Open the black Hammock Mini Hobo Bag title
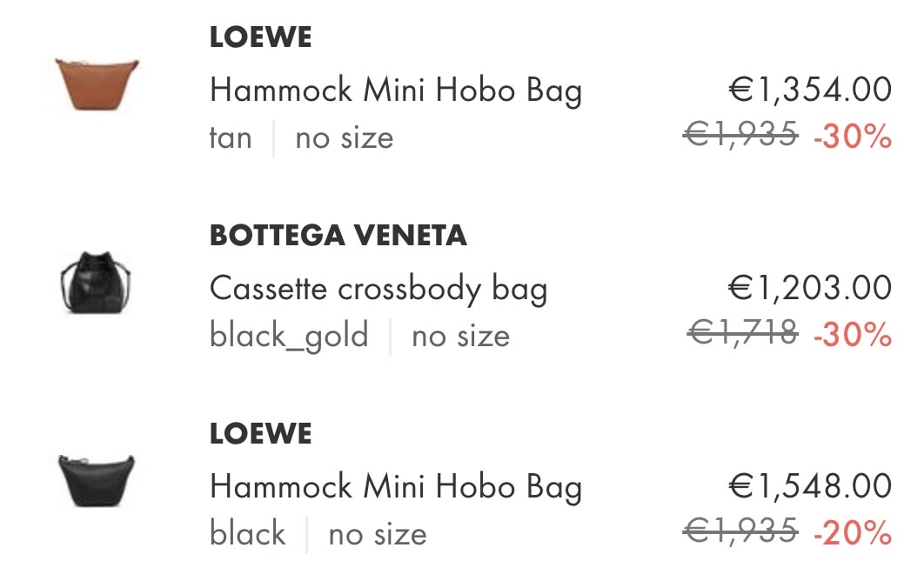 click(x=396, y=486)
